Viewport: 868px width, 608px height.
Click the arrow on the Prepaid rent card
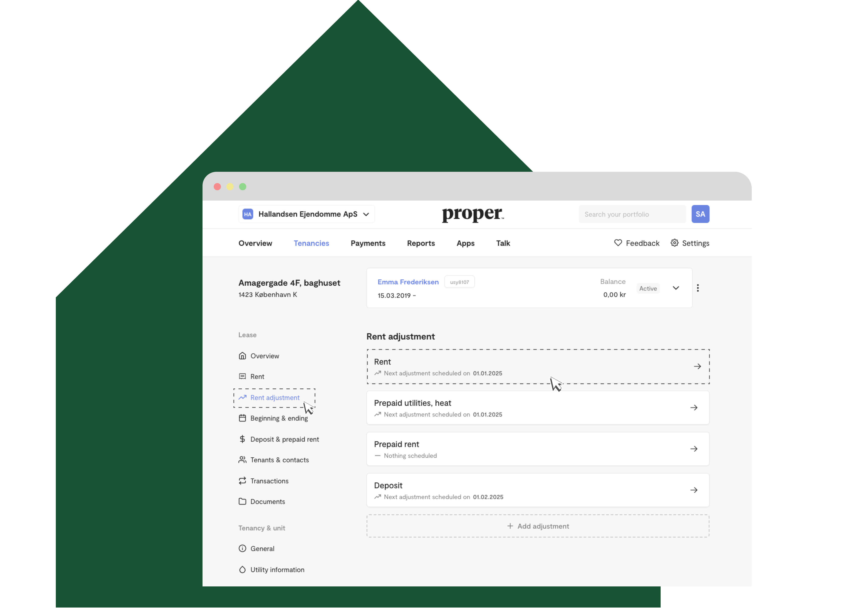(694, 449)
